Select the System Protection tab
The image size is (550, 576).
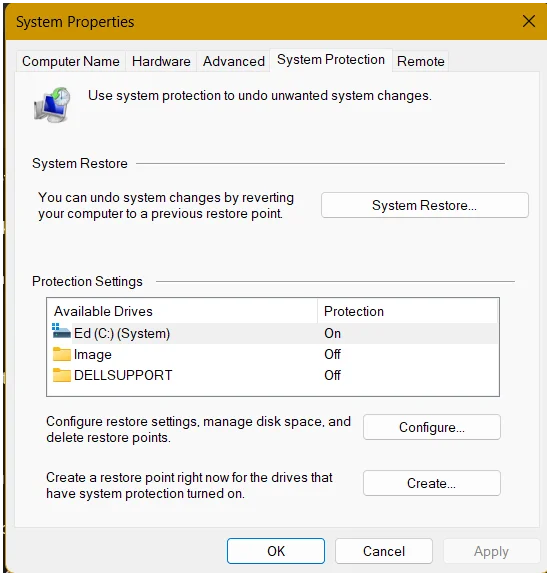pyautogui.click(x=331, y=60)
